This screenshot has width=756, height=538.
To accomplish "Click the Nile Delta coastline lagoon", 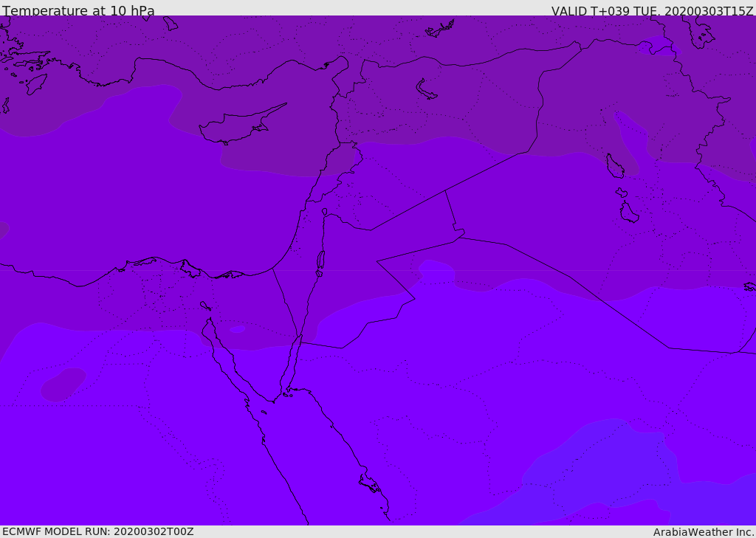I will click(190, 269).
